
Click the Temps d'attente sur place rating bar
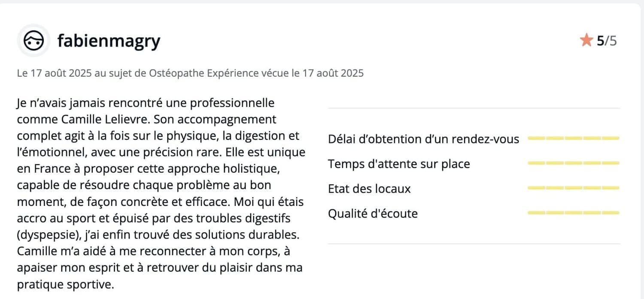point(574,163)
